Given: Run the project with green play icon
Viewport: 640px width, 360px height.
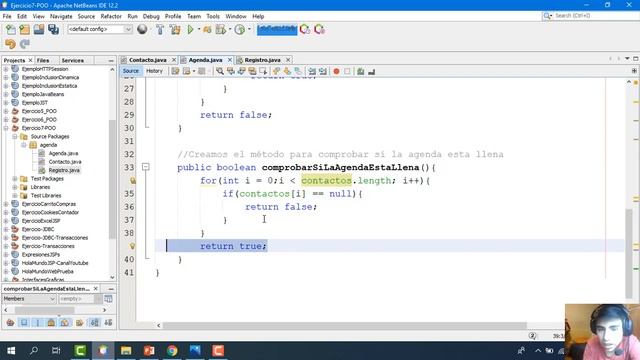Looking at the screenshot, I should 190,29.
